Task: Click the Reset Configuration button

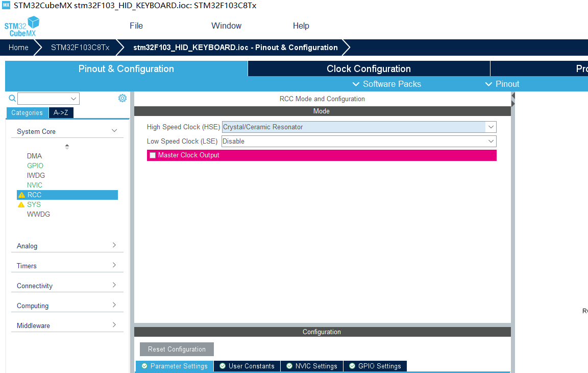Action: tap(177, 349)
